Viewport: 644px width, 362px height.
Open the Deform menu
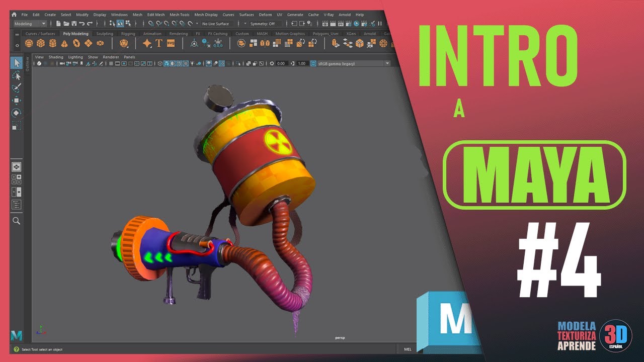(265, 15)
